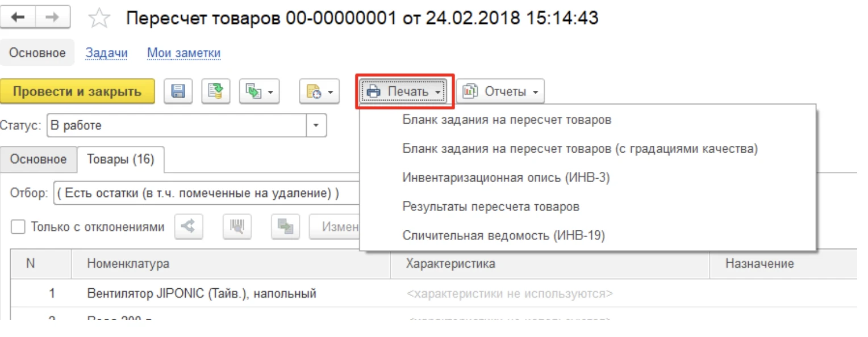868x337 pixels.
Task: Click the barcode scanner icon
Action: click(236, 228)
